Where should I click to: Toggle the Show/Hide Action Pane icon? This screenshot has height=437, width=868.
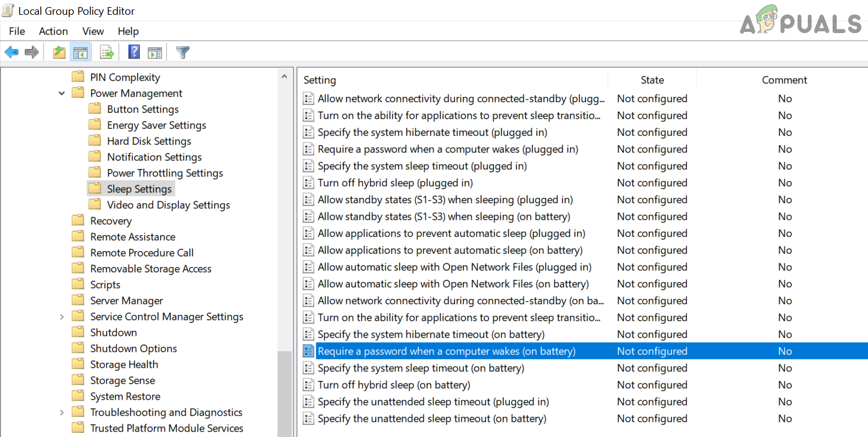coord(155,53)
